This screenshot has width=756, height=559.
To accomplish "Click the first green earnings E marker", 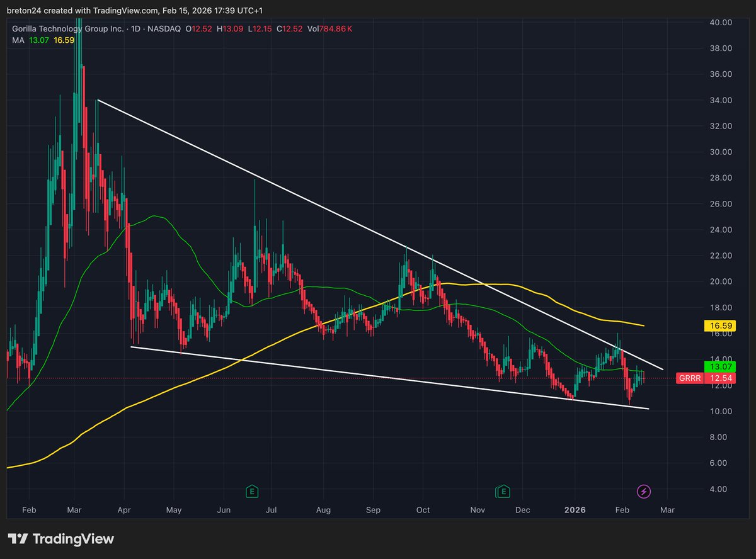I will click(252, 490).
